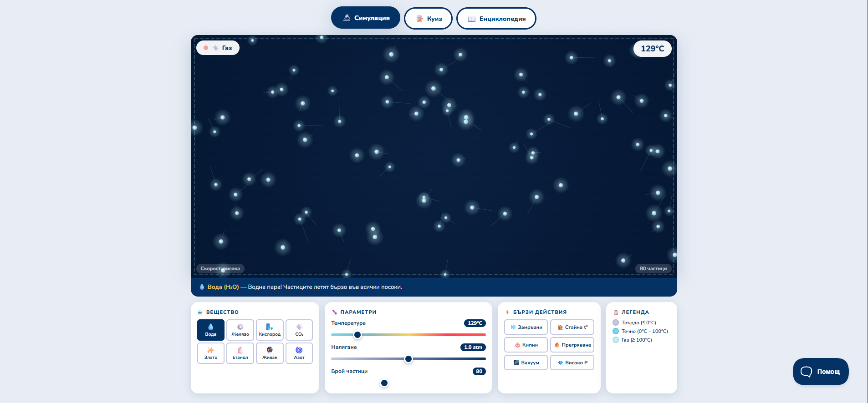Viewport: 868px width, 403px height.
Task: Select the Вода substance icon
Action: pyautogui.click(x=210, y=330)
